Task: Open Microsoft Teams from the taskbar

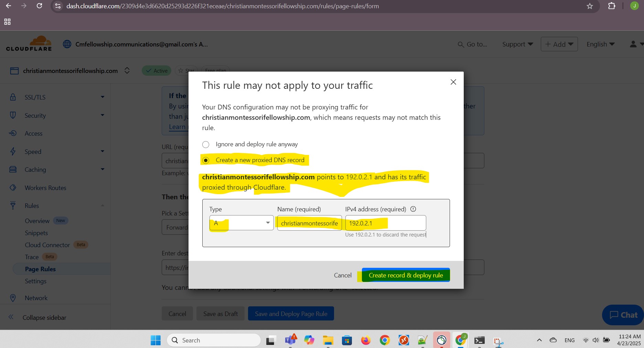Action: coord(290,340)
